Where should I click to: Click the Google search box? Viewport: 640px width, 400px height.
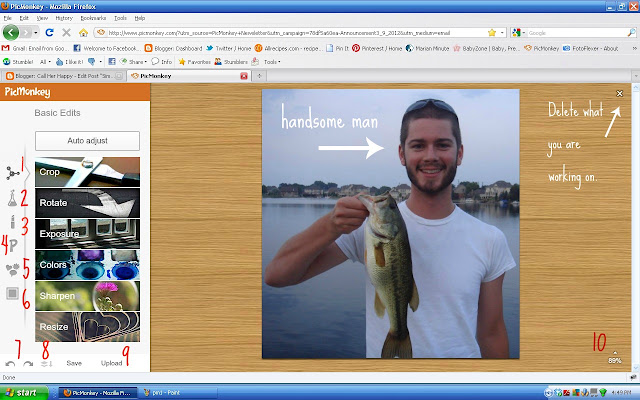pos(576,33)
